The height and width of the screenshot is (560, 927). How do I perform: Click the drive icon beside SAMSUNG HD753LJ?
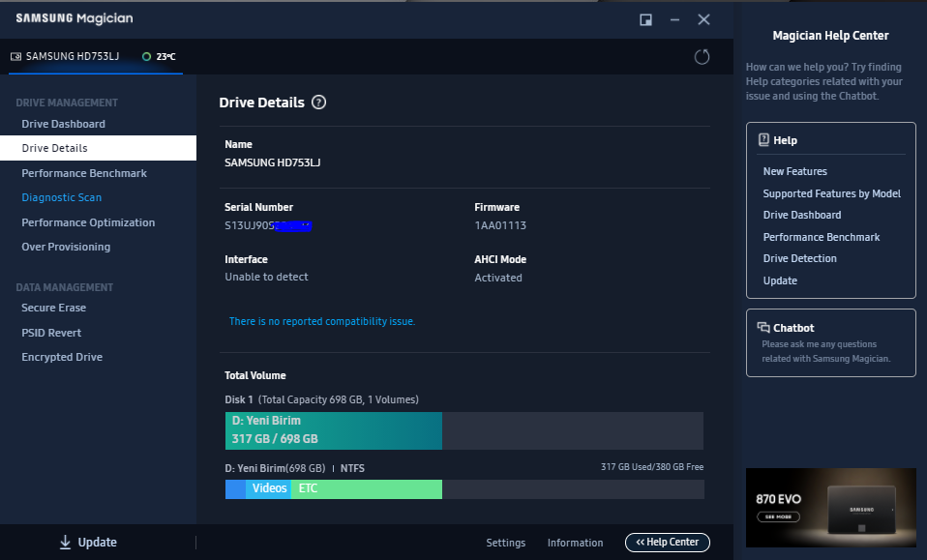pyautogui.click(x=15, y=57)
